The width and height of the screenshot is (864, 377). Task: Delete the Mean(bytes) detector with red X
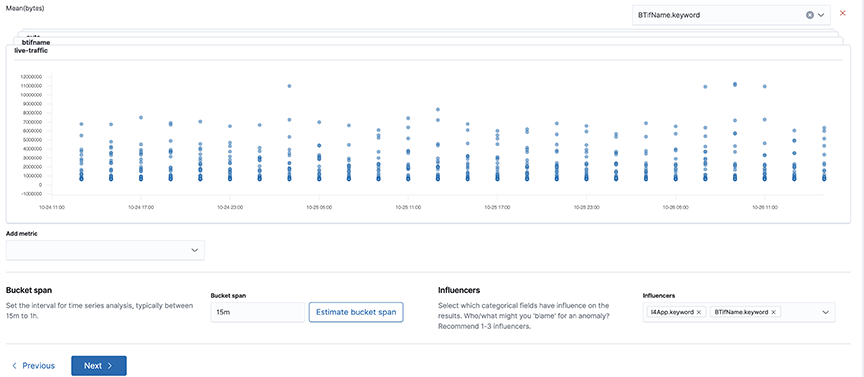point(843,13)
